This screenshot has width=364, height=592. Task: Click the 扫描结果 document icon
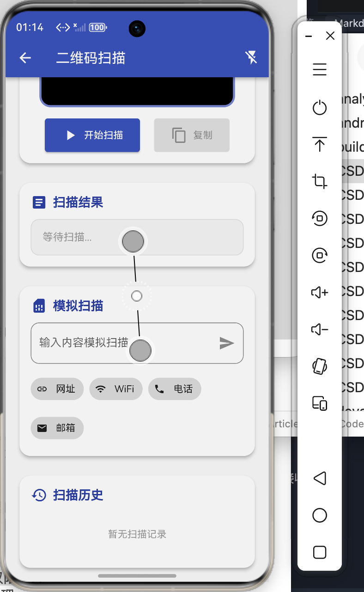(39, 202)
